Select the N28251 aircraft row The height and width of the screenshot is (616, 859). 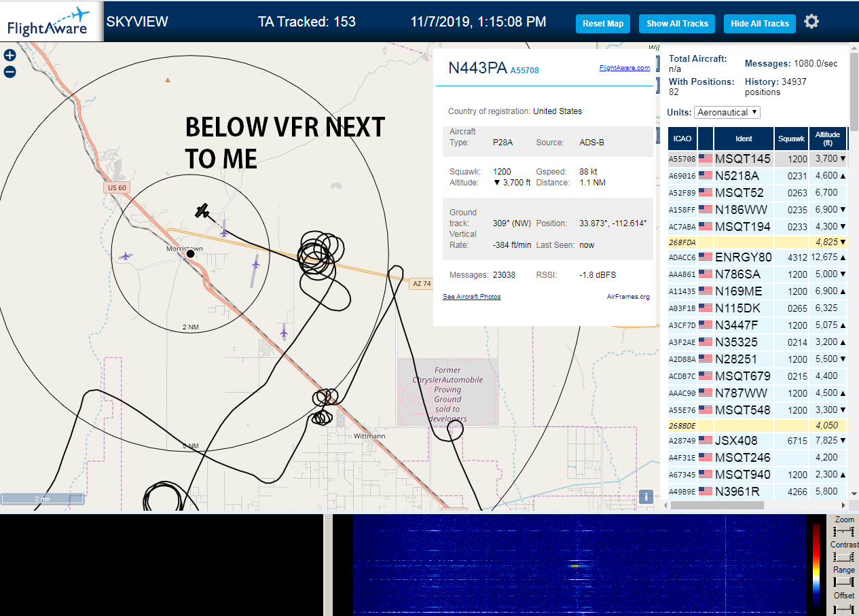pyautogui.click(x=759, y=359)
